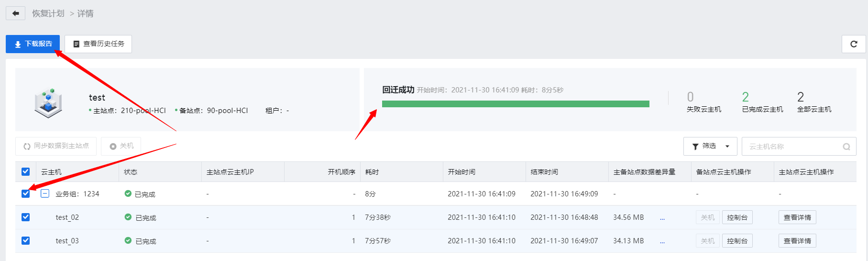
Task: Click the 关机 toolbar button
Action: 121,146
